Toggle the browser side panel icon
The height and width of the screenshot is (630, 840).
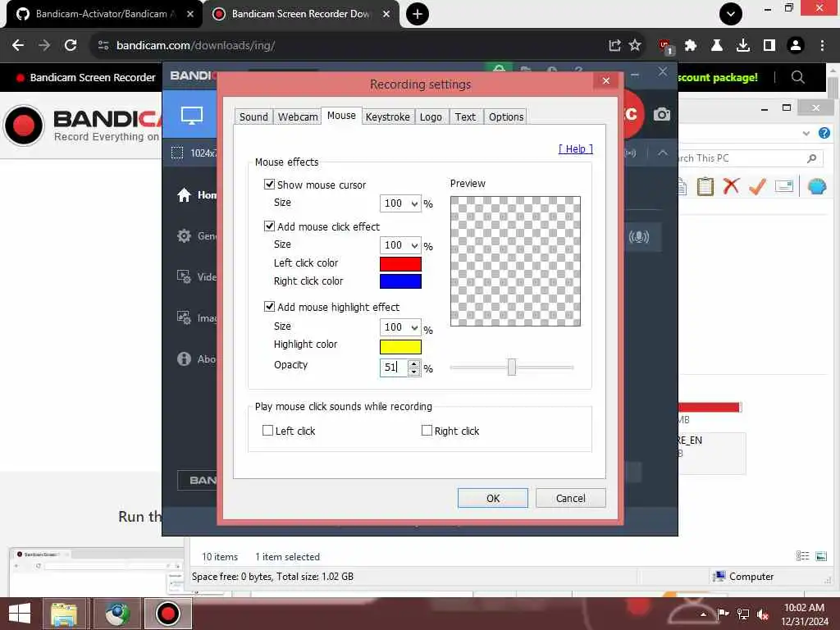click(x=769, y=45)
